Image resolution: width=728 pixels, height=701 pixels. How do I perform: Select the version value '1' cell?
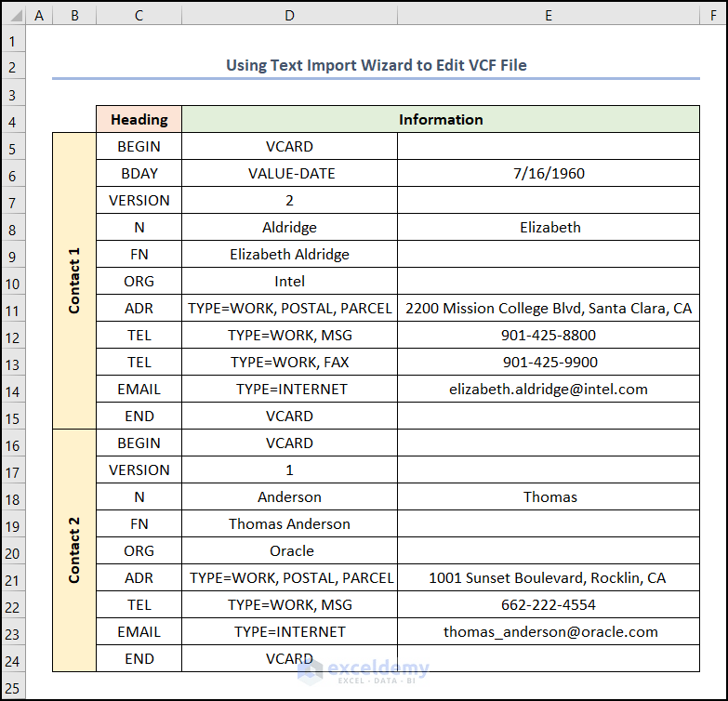[290, 470]
